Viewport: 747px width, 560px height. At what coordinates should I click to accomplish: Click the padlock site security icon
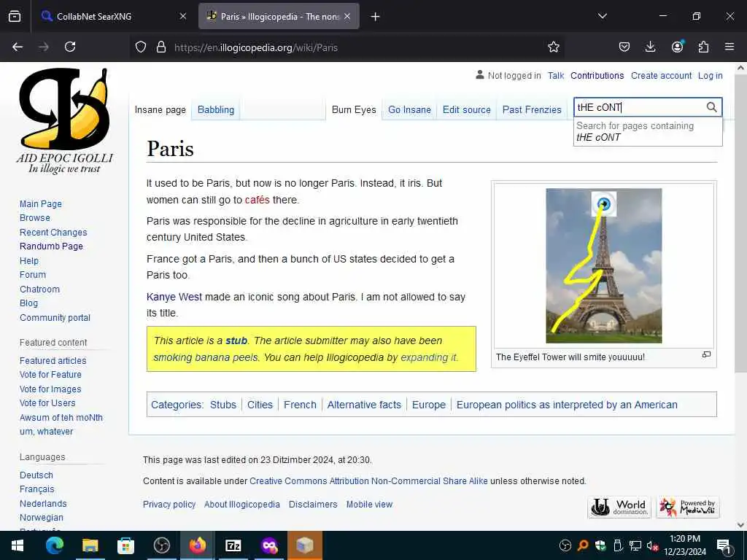click(x=161, y=47)
